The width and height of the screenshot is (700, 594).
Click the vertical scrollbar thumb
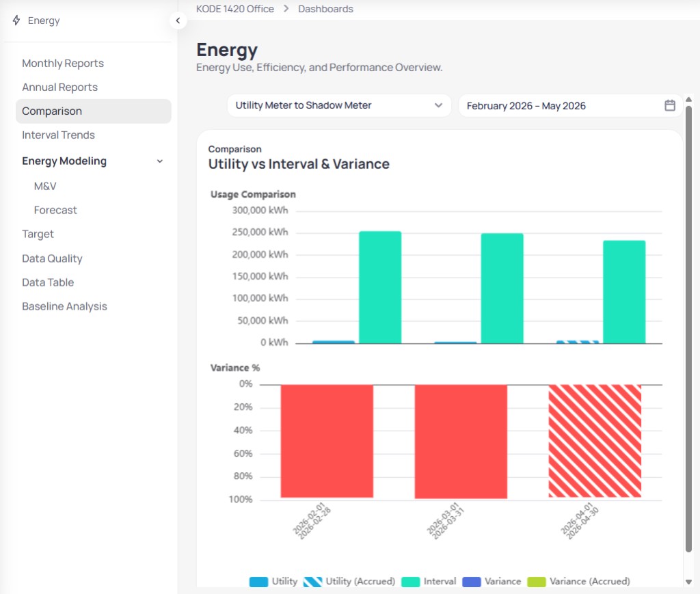click(x=688, y=329)
